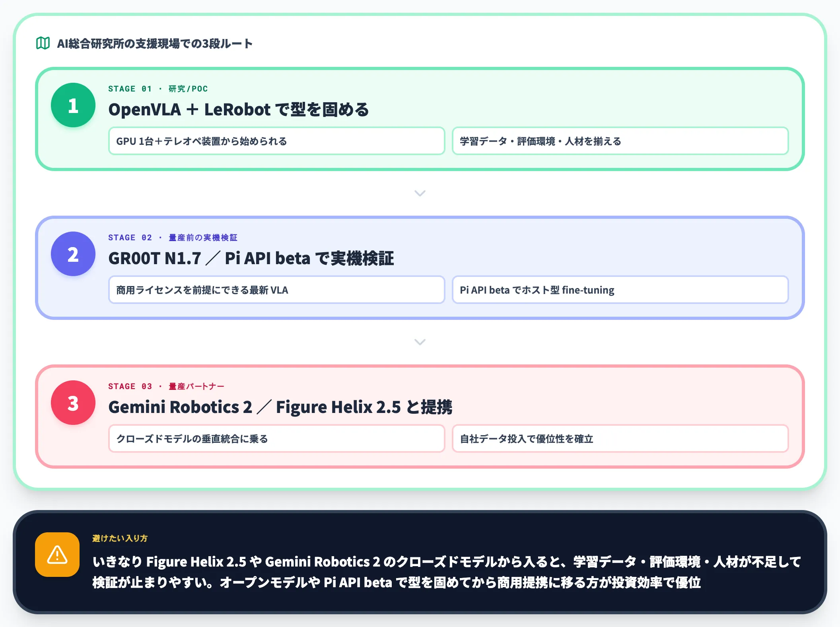
Task: Click the yellow '避けたい入り方' label
Action: (x=120, y=538)
